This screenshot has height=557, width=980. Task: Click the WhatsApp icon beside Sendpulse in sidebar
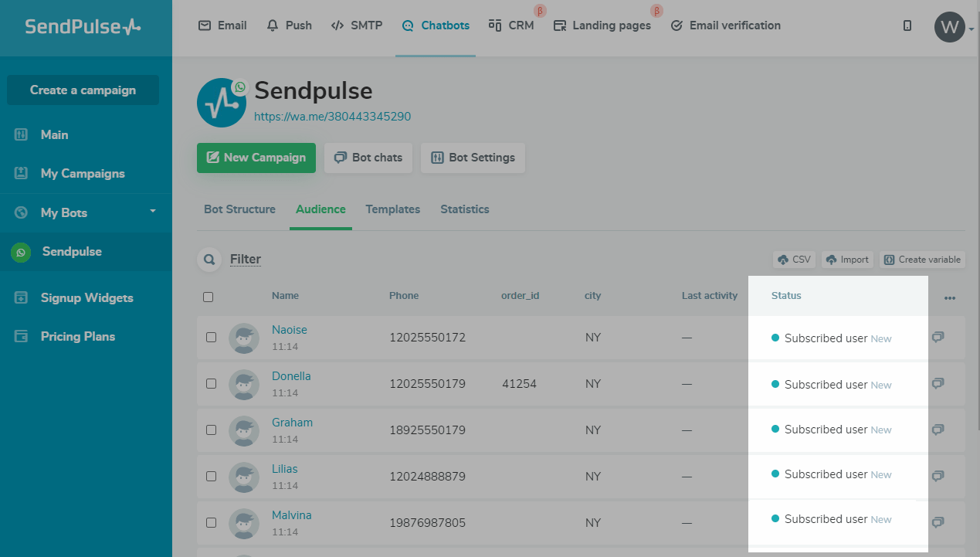coord(21,252)
